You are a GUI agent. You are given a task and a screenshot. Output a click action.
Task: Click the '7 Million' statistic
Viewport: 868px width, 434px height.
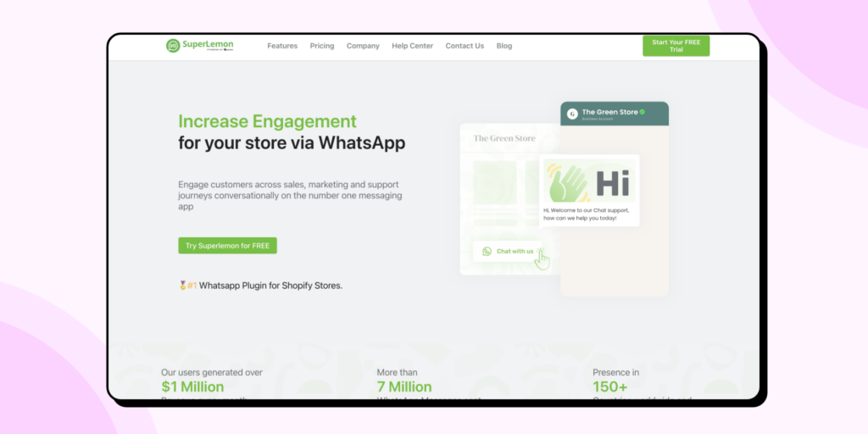click(x=404, y=387)
